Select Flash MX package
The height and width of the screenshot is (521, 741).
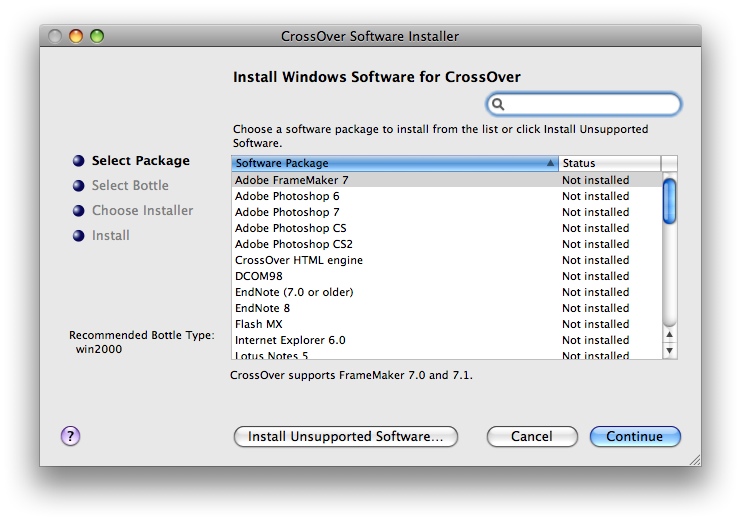tap(447, 324)
